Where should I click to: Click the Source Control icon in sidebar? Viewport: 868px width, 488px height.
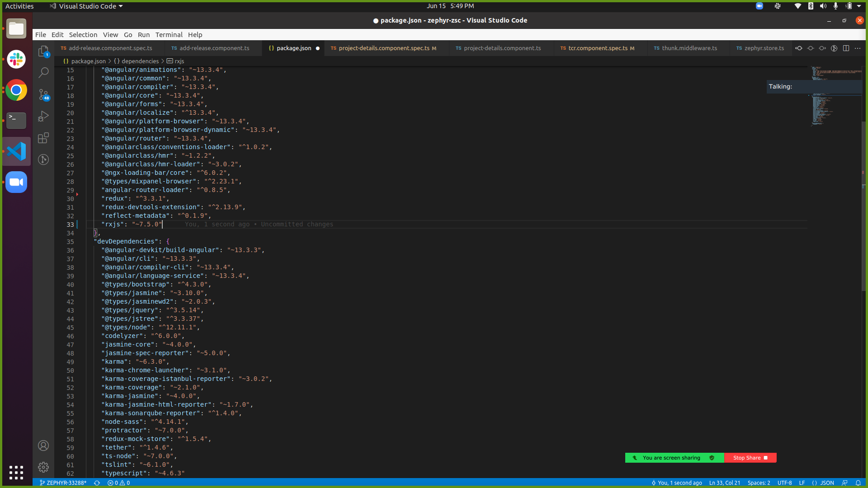(x=44, y=97)
